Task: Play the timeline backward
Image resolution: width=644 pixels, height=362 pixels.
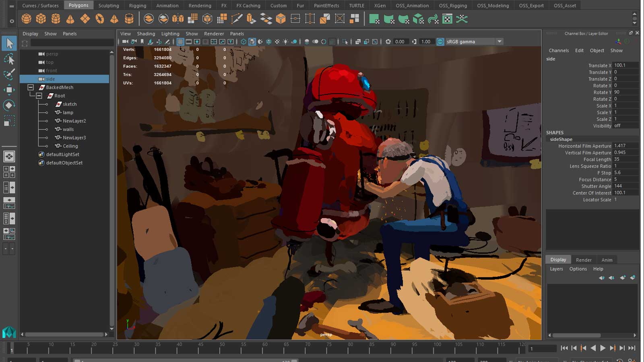Action: [593, 348]
